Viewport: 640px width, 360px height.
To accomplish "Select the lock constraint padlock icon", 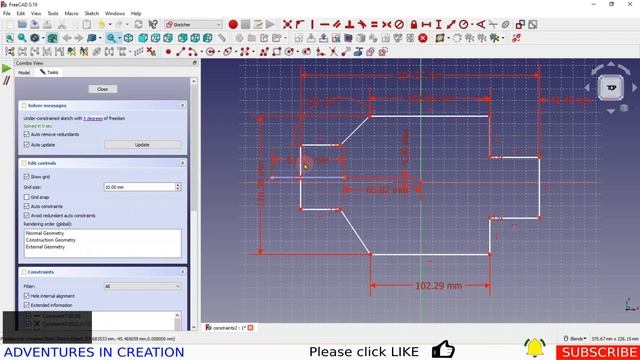I will point(413,24).
